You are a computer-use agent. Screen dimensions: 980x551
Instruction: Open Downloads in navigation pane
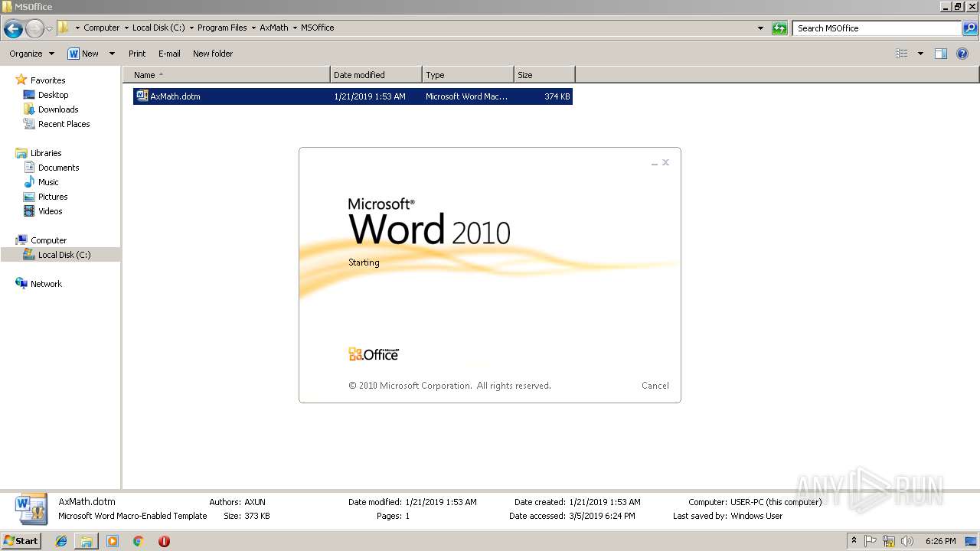click(x=58, y=109)
